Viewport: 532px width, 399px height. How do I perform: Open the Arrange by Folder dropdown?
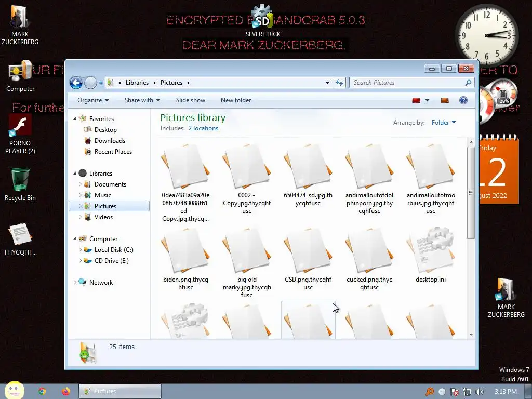point(444,123)
